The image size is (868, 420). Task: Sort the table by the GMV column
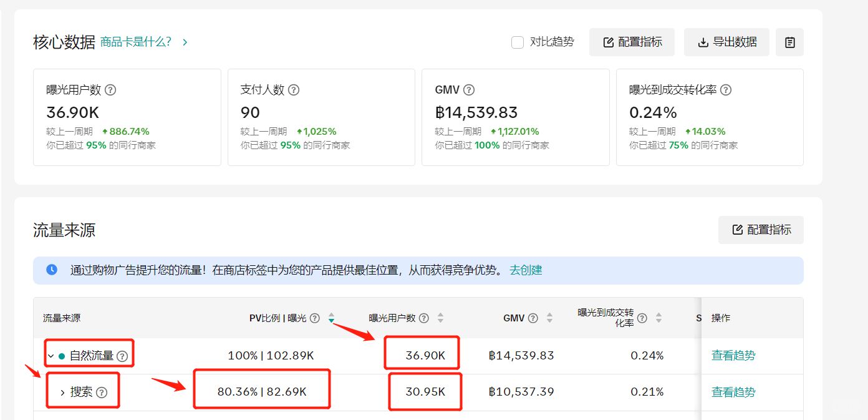coord(549,318)
